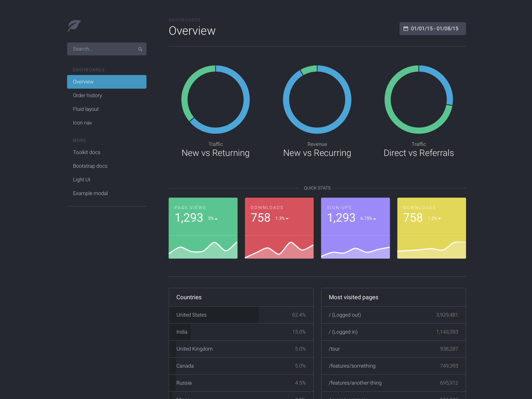The width and height of the screenshot is (532, 399).
Task: Switch to Light UI
Action: tap(82, 180)
